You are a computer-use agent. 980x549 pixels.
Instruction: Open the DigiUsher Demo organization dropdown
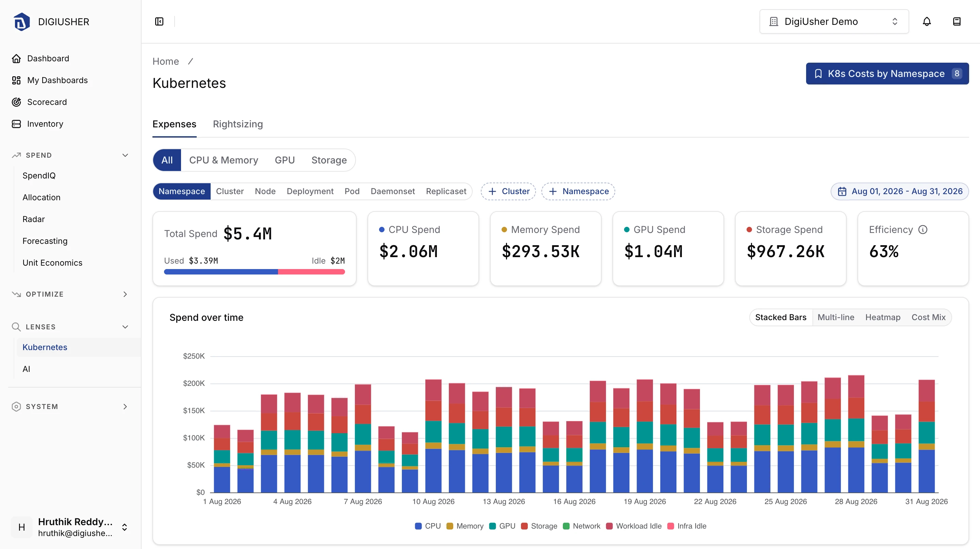(834, 22)
